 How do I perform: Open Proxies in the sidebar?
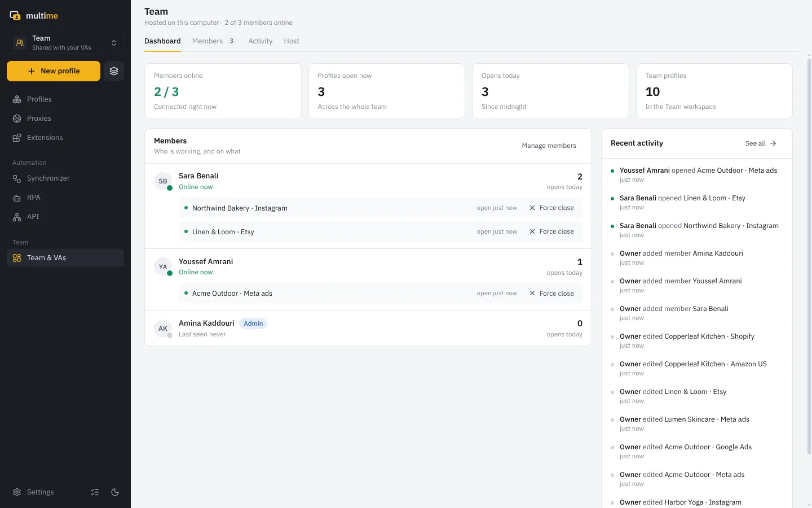pyautogui.click(x=65, y=119)
